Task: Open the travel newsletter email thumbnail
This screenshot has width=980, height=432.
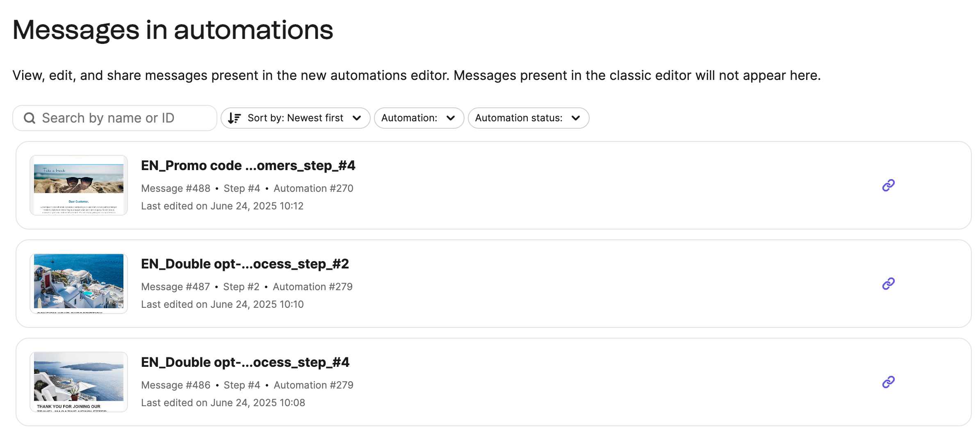Action: 79,382
